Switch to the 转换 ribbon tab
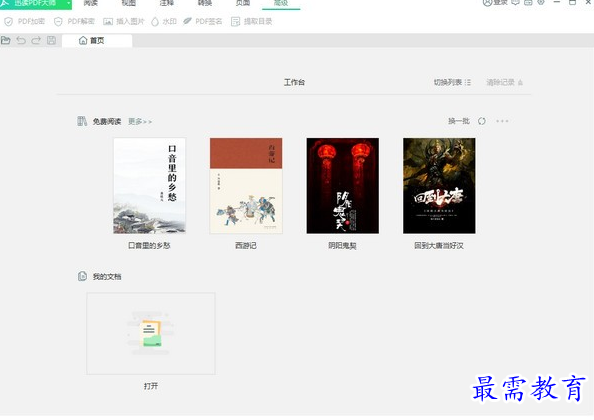This screenshot has width=594, height=420. pyautogui.click(x=205, y=3)
